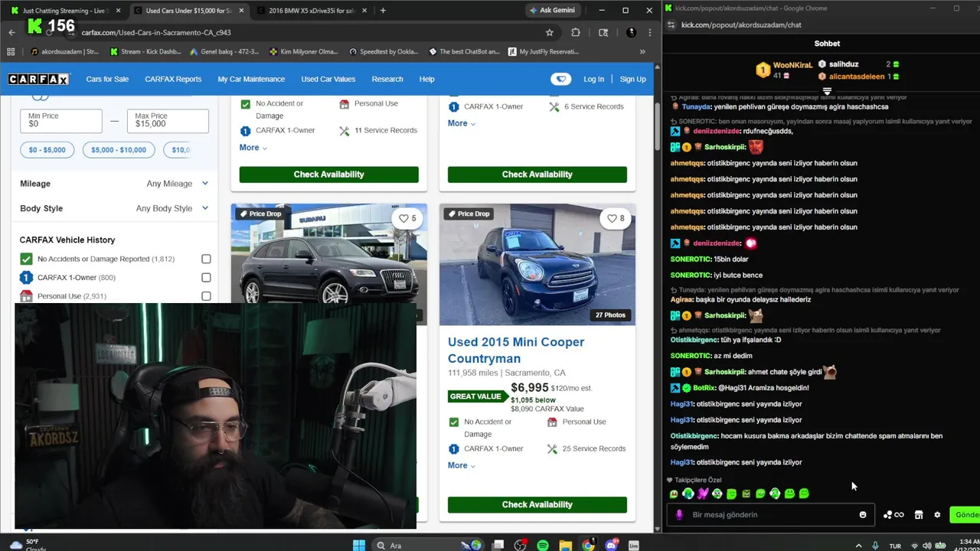Click the Min Price field

(x=61, y=120)
